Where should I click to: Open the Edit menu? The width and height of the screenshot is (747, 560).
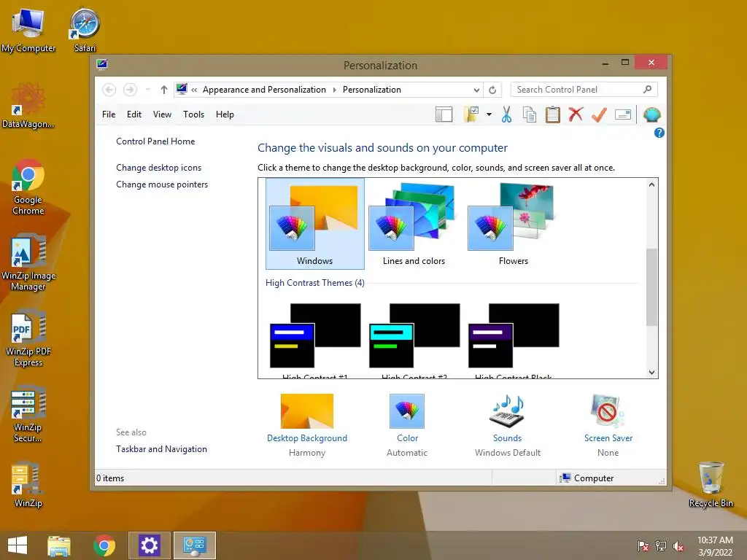134,114
